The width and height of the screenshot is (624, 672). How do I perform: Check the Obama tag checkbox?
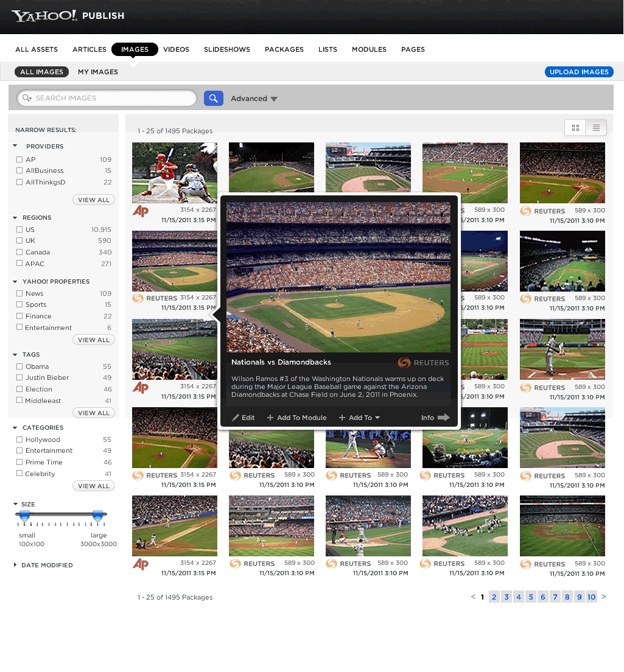[19, 366]
